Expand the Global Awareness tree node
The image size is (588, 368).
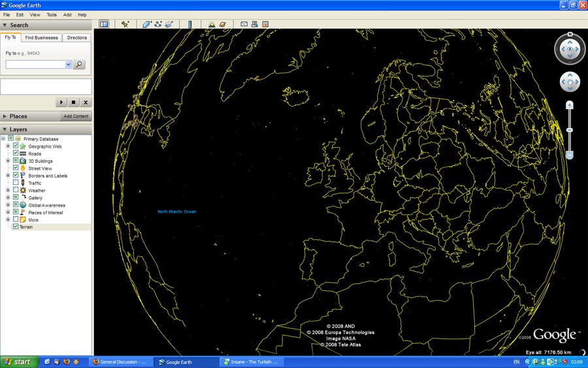(x=8, y=205)
